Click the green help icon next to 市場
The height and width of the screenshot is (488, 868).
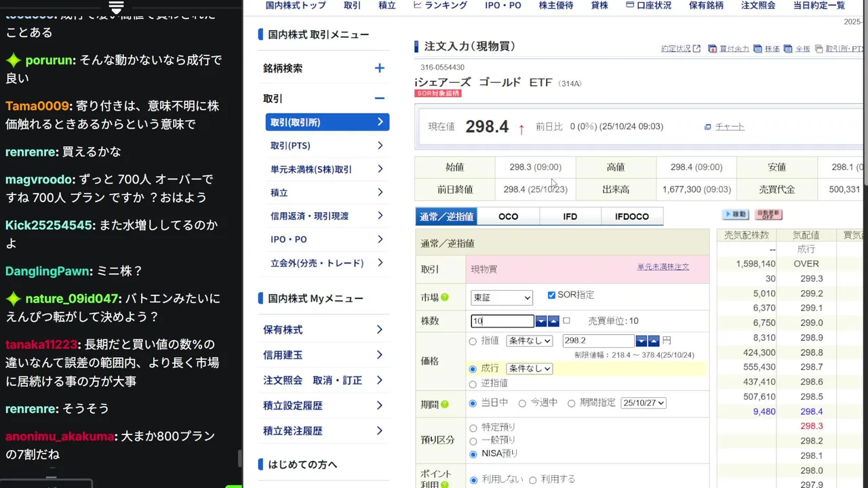(445, 297)
